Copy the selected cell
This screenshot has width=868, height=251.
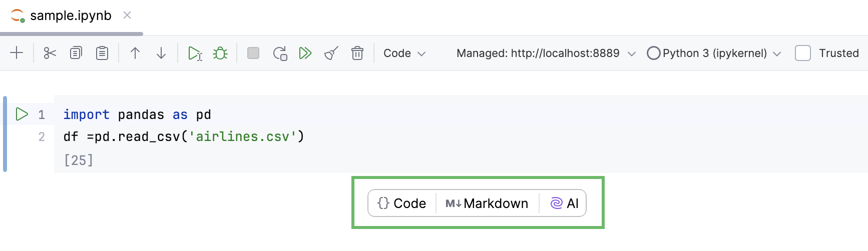coord(76,53)
